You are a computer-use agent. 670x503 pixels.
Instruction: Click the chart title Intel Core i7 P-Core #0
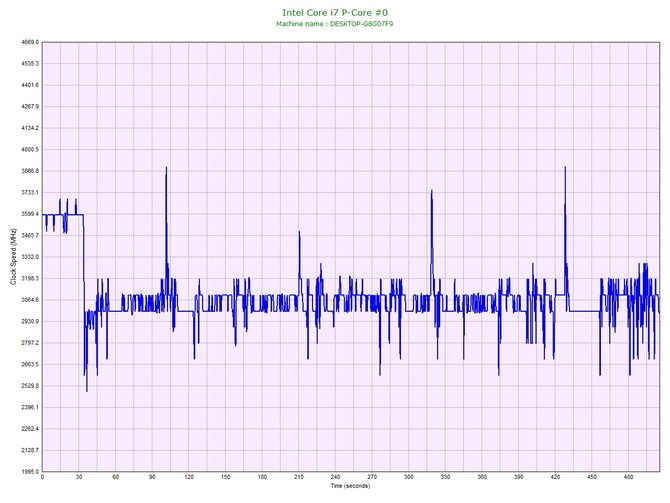pos(335,13)
